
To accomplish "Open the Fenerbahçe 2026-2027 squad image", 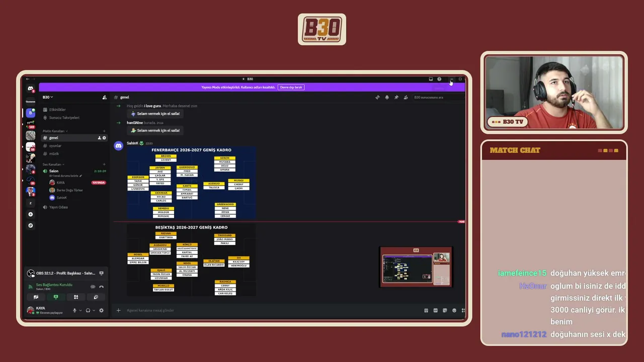I will click(x=191, y=182).
